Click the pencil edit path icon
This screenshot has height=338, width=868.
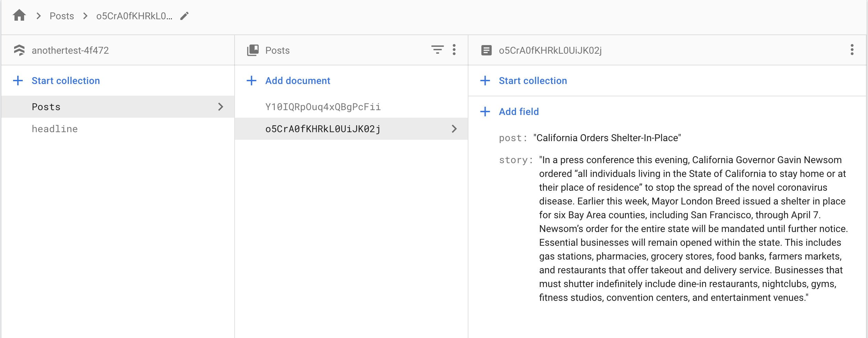(185, 16)
